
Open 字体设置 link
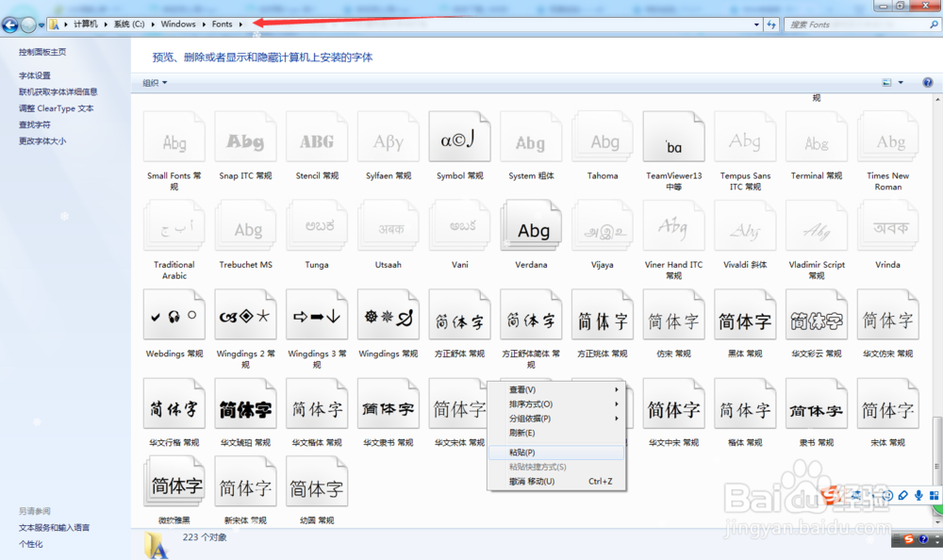34,75
